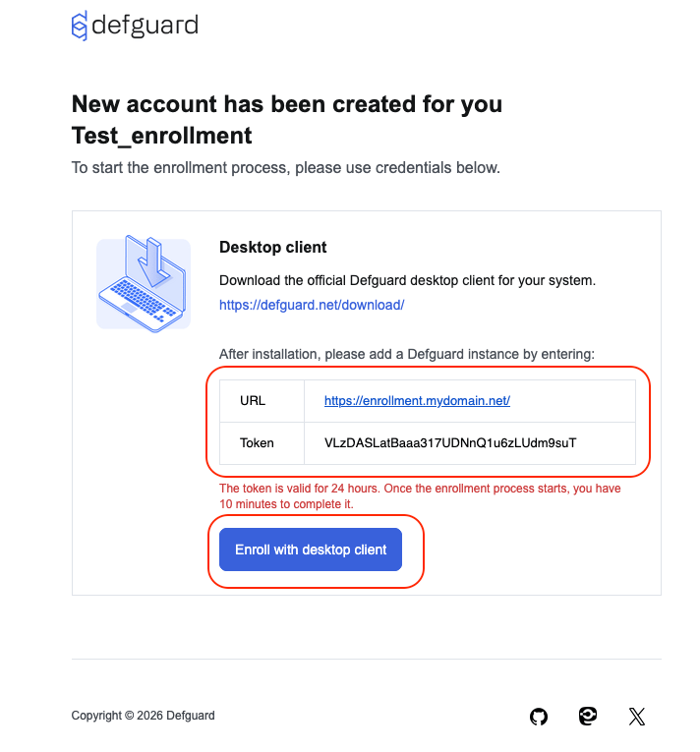
Task: Click the Enroll with desktop client button
Action: point(311,550)
